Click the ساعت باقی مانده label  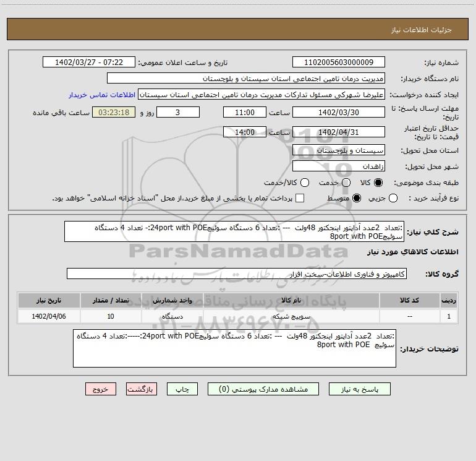[x=61, y=113]
